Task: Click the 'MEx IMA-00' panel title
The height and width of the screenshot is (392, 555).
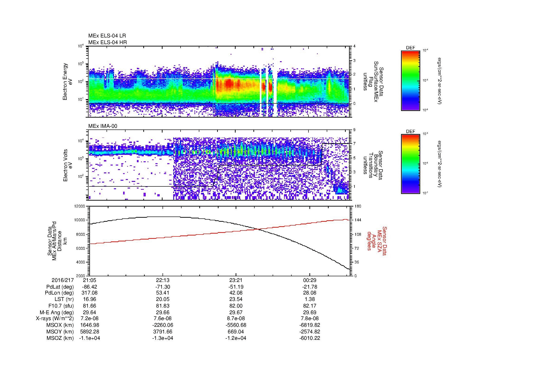Action: pos(103,126)
